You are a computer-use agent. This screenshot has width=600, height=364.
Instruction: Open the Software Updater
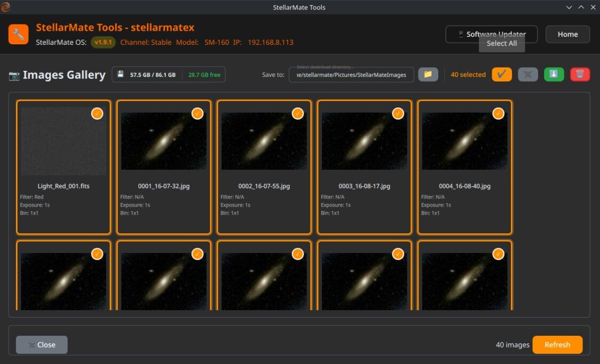491,34
